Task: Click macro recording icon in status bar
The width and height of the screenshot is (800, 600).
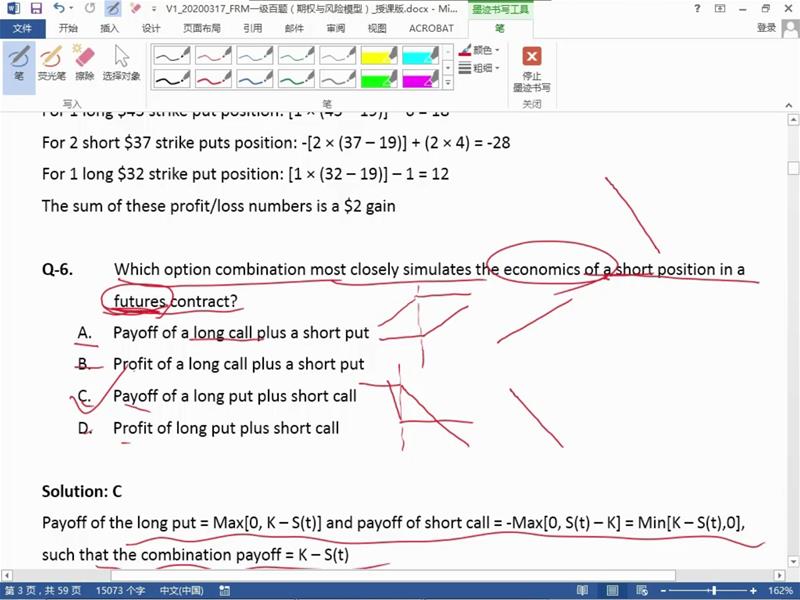Action: (224, 591)
